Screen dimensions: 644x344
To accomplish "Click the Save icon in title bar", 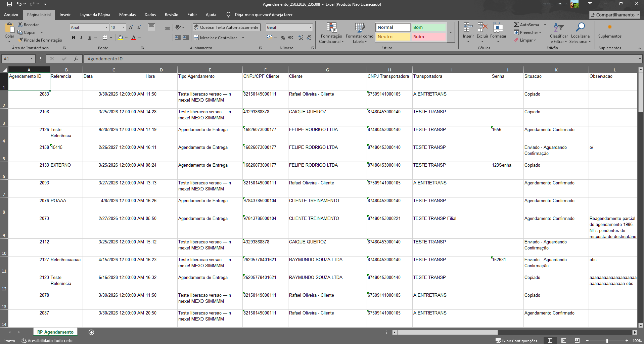I will coord(9,4).
